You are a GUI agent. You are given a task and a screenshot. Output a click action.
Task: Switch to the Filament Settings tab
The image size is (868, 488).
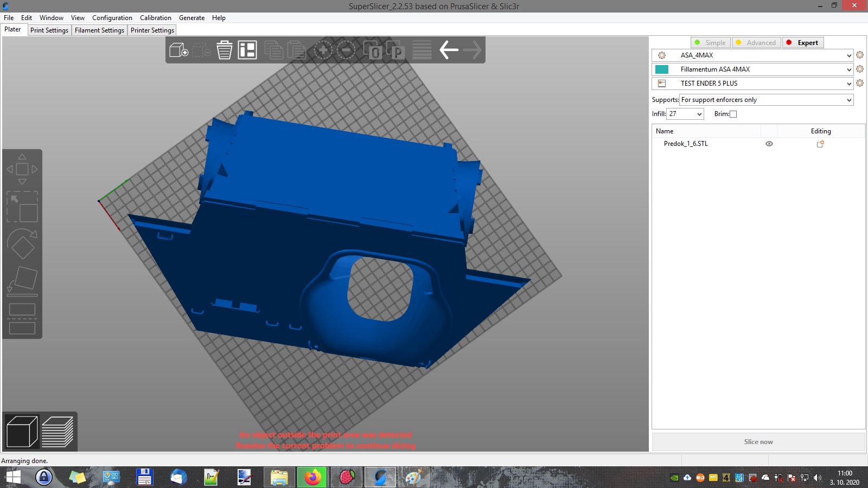pyautogui.click(x=99, y=30)
